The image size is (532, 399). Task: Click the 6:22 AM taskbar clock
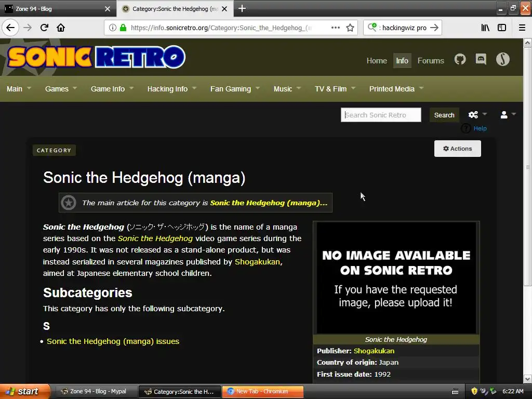513,391
